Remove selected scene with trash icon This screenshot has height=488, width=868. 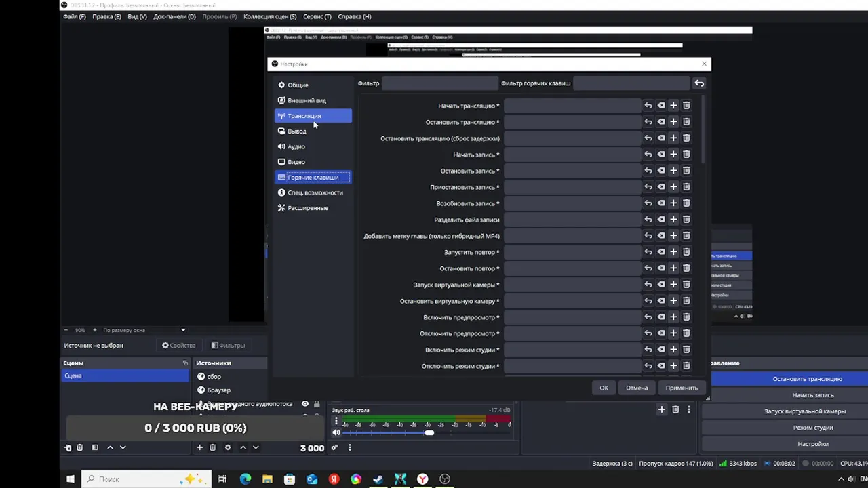[x=79, y=447]
